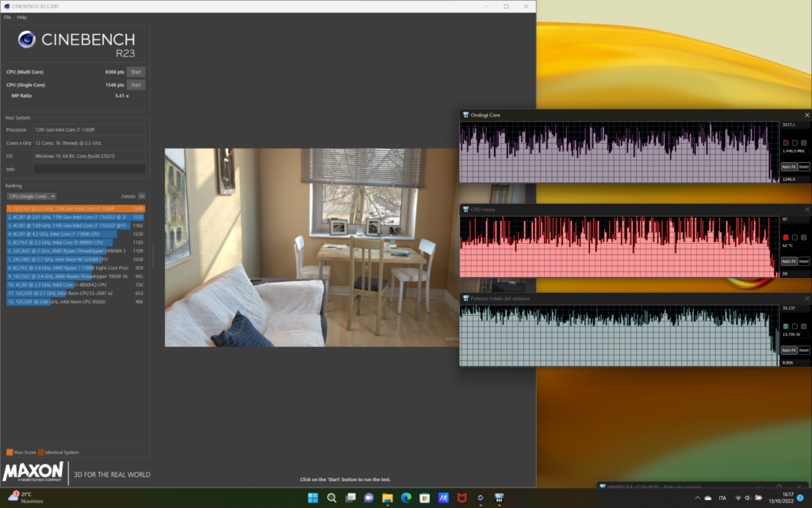This screenshot has height=508, width=812.
Task: Select ranking row 7, Intel Xeon W-3265M
Action: coord(75,260)
